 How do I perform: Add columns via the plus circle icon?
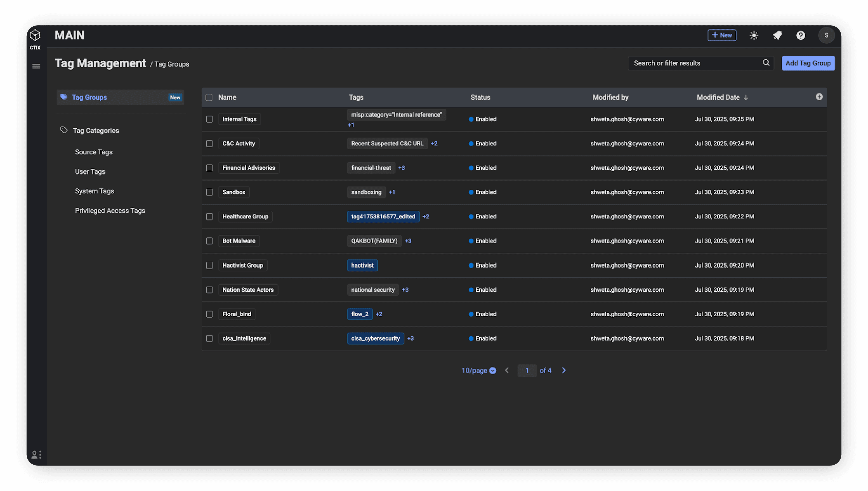(x=819, y=97)
